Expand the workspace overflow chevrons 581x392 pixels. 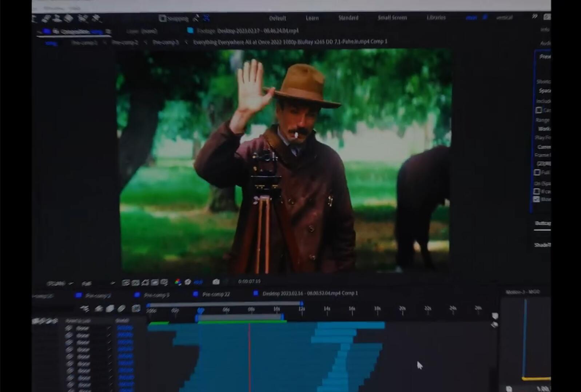[x=534, y=17]
